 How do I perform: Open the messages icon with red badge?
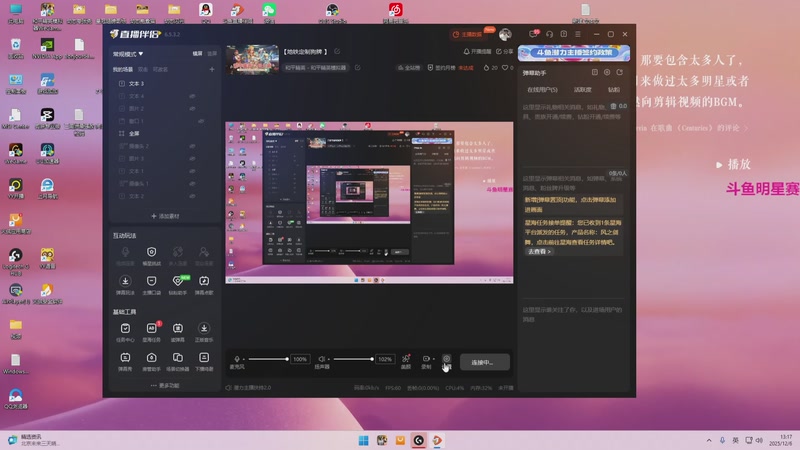click(x=534, y=34)
